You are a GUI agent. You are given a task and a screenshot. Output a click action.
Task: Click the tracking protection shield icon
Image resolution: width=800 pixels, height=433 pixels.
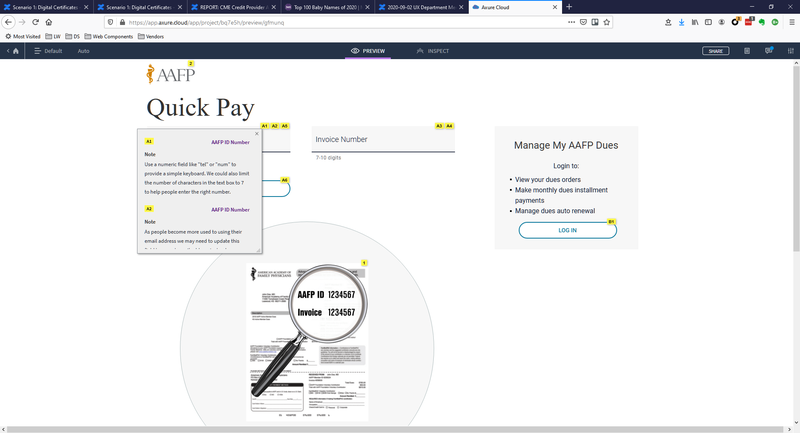111,22
